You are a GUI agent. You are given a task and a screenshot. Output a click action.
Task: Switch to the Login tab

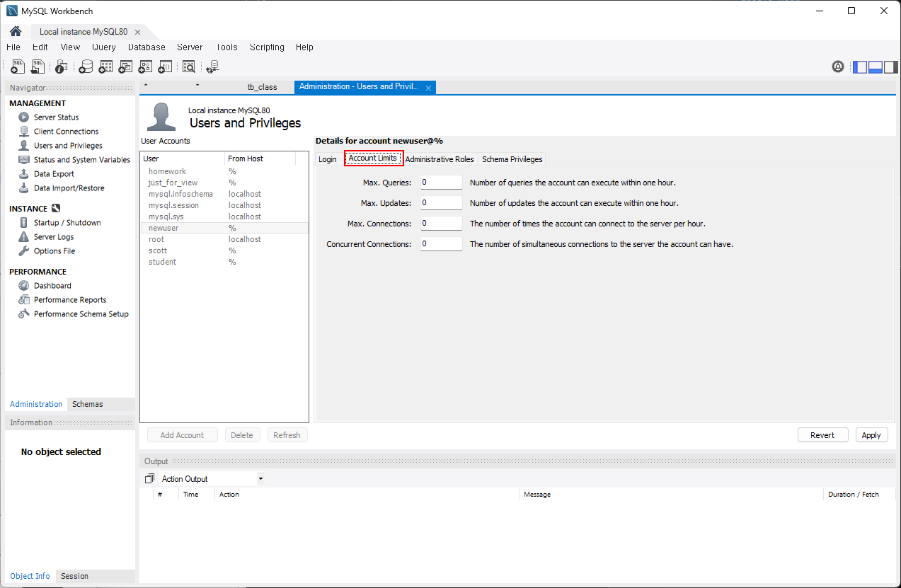328,159
